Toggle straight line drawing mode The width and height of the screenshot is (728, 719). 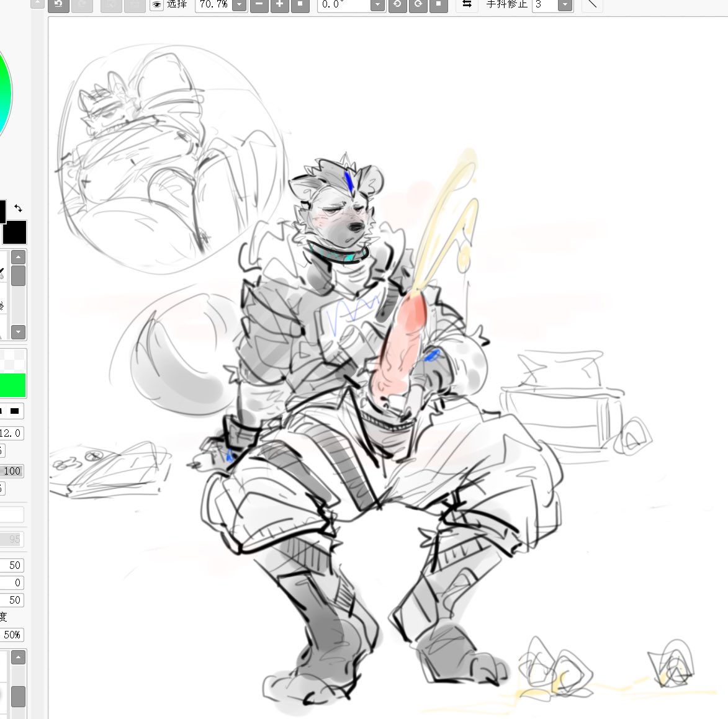[x=593, y=4]
